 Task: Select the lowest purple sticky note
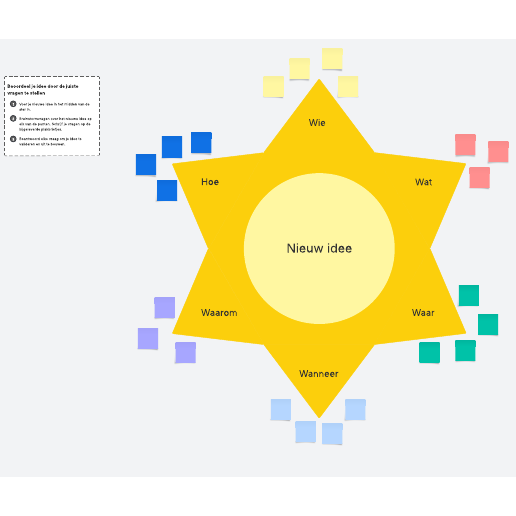(186, 352)
